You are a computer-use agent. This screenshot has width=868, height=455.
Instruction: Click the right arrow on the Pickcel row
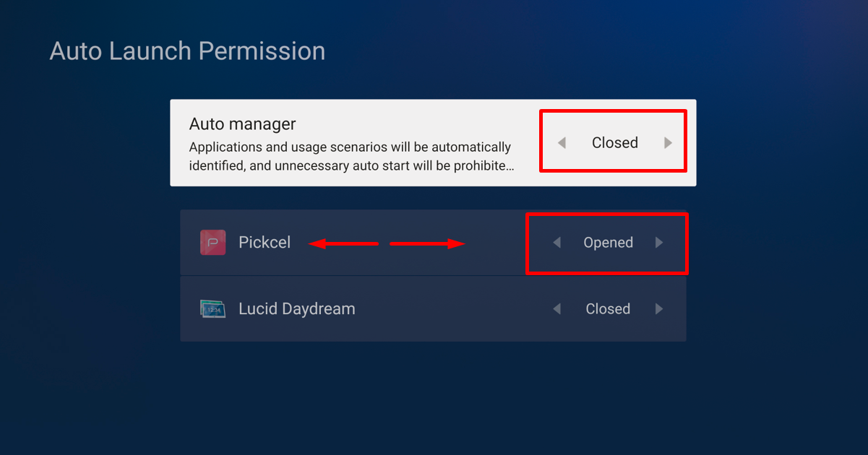(x=659, y=243)
